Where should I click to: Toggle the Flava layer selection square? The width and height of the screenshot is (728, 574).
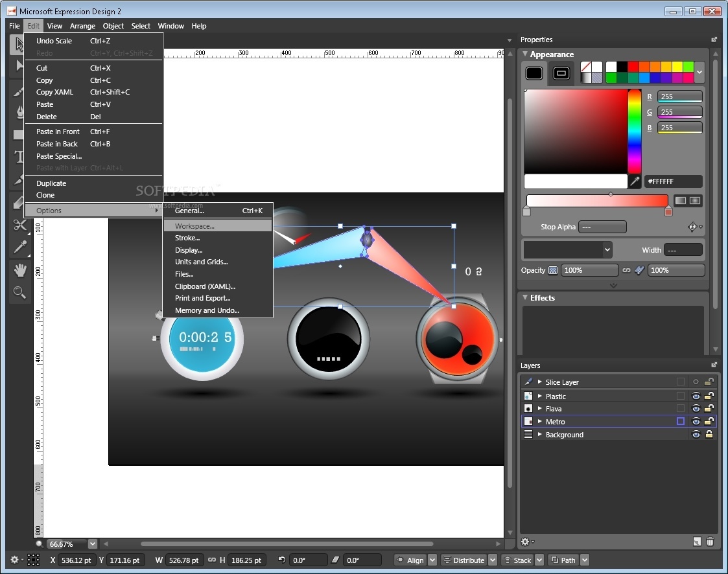(x=681, y=408)
